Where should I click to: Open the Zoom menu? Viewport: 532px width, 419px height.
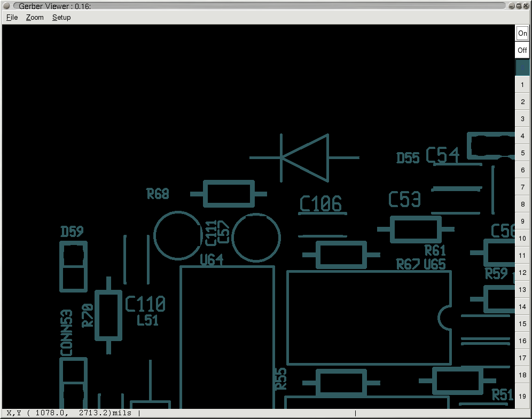click(35, 17)
